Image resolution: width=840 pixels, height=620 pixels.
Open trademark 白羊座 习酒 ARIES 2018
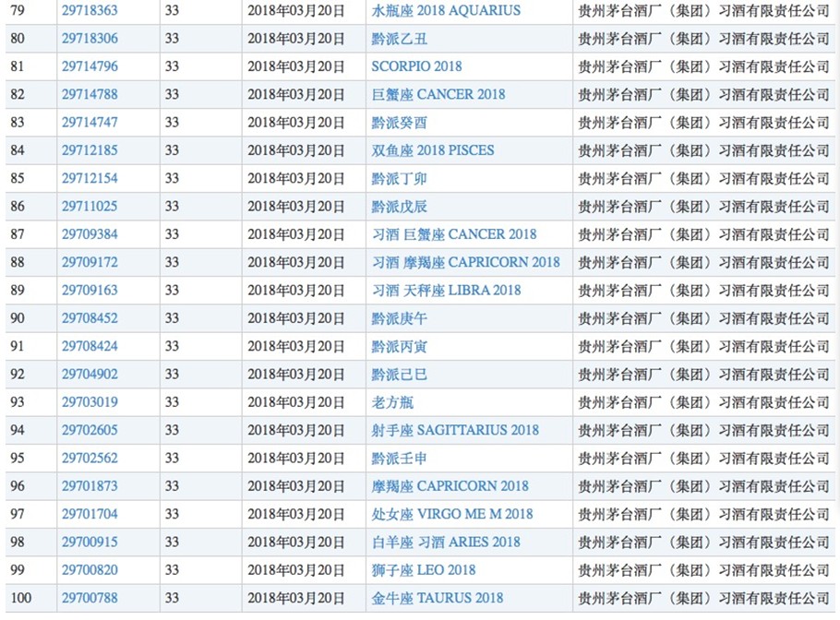point(446,542)
